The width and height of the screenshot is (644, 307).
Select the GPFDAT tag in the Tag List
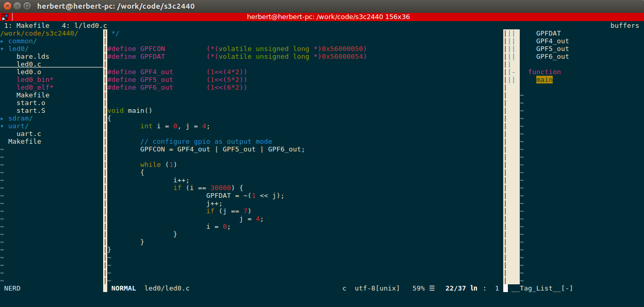click(548, 33)
